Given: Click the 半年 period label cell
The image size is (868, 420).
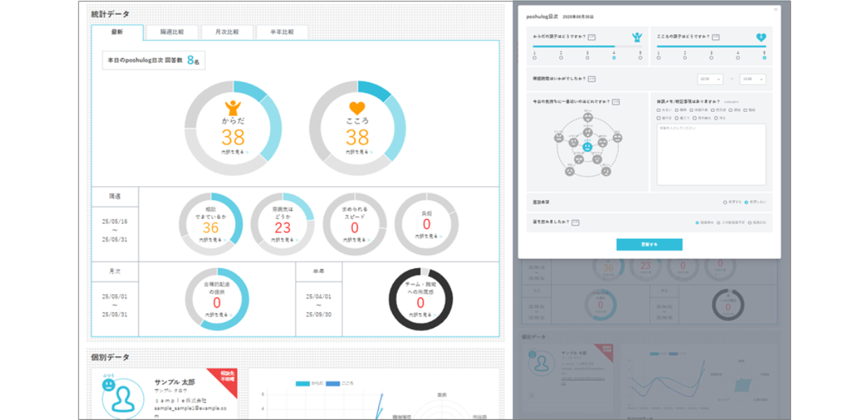Looking at the screenshot, I should [x=319, y=272].
